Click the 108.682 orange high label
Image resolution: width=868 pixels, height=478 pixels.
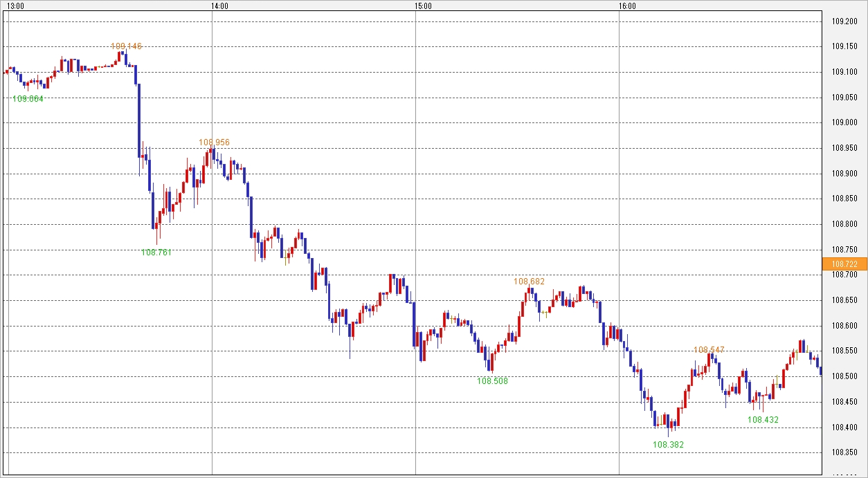pyautogui.click(x=529, y=282)
